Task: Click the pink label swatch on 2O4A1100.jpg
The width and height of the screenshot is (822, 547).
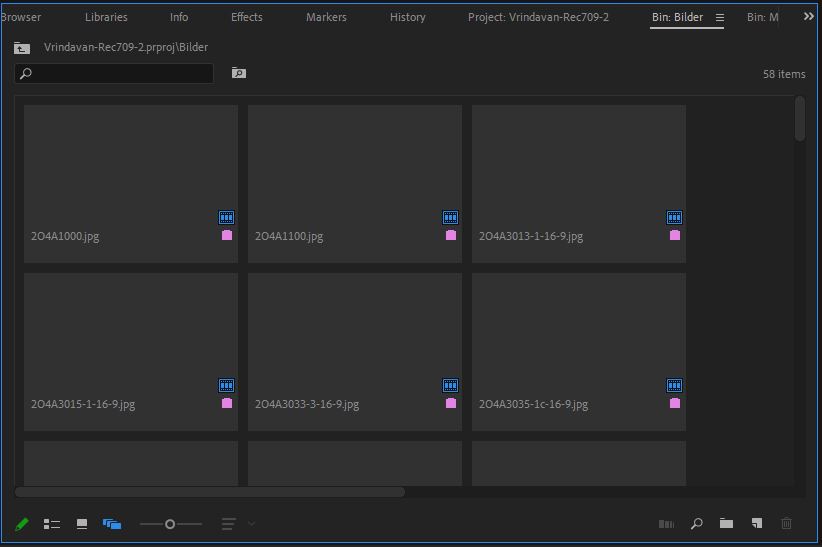Action: click(451, 236)
